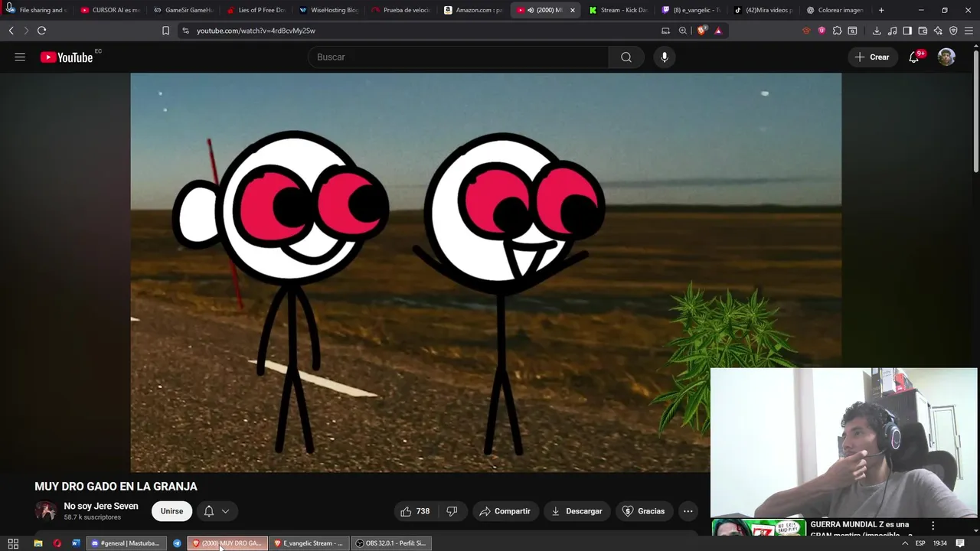Switch to File sharing tab

tap(37, 10)
